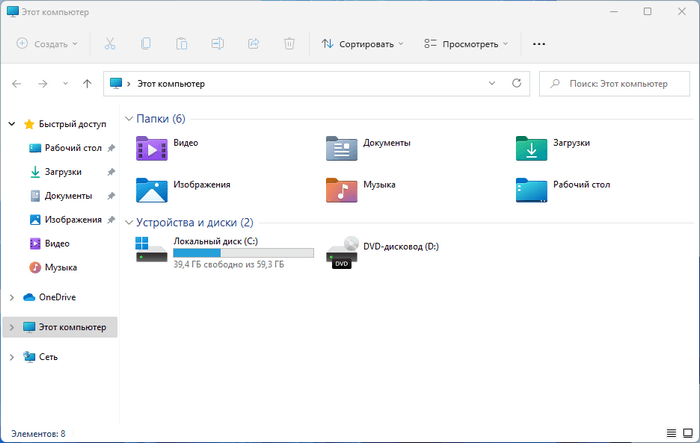Collapse the Папки (6) group

click(x=129, y=119)
